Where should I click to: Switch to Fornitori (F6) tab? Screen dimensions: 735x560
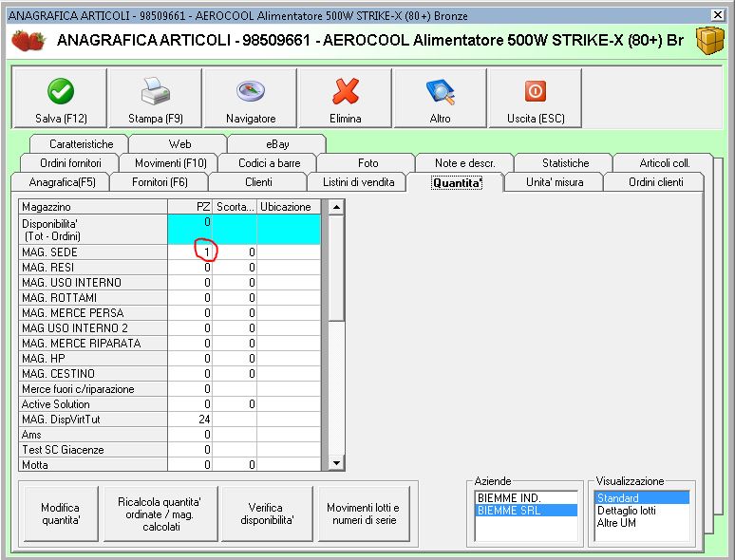[160, 182]
